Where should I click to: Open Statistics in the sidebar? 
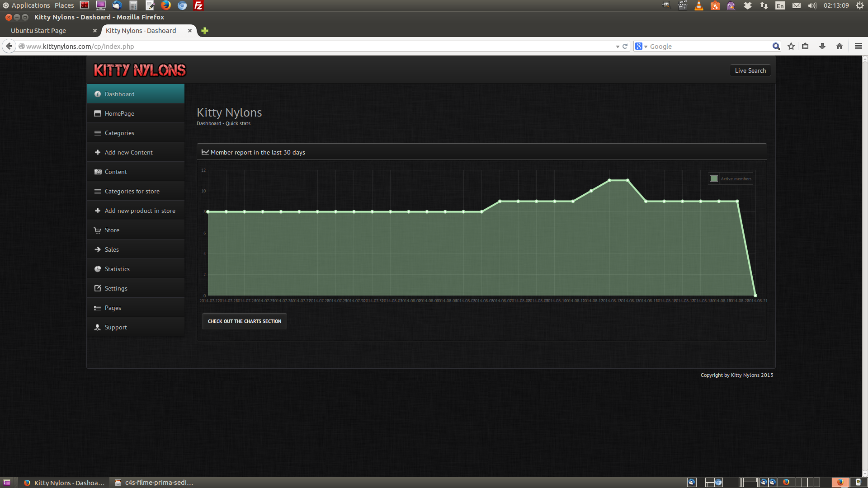point(136,269)
